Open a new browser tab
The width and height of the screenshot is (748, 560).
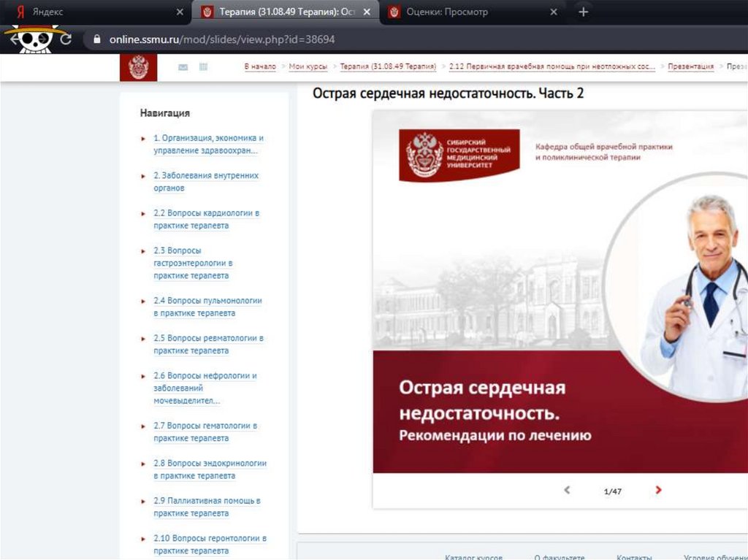click(583, 12)
